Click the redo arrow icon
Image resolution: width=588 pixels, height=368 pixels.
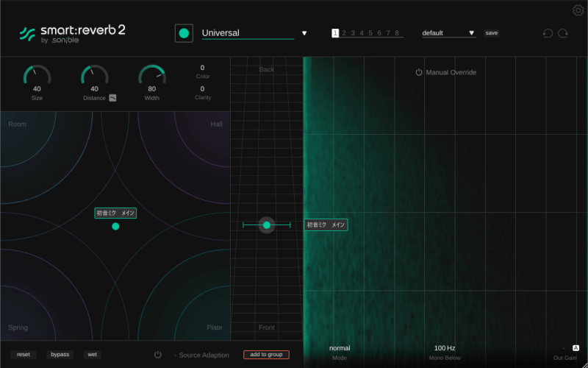coord(563,33)
